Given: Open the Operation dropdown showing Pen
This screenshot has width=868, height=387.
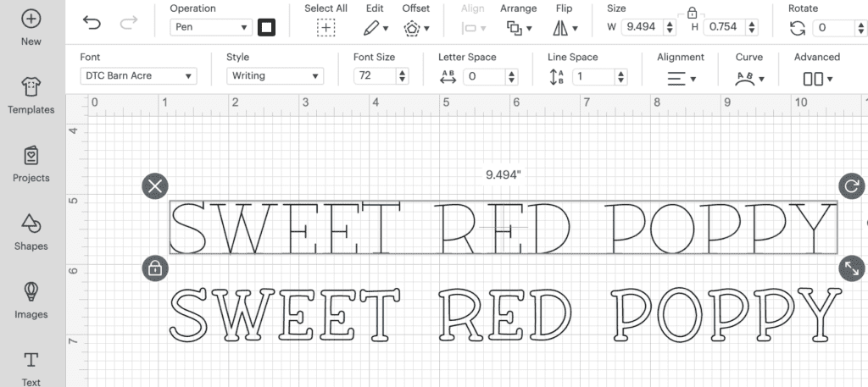Looking at the screenshot, I should click(x=211, y=27).
